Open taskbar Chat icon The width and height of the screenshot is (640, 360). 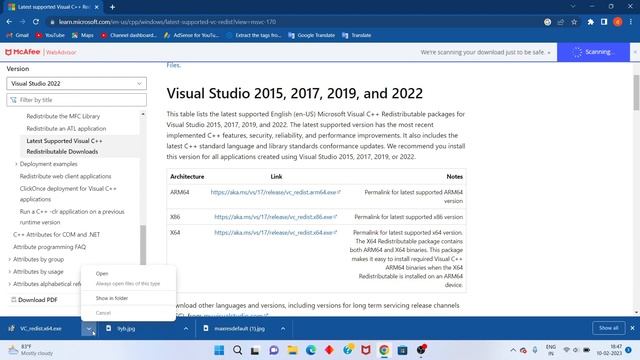pos(274,350)
